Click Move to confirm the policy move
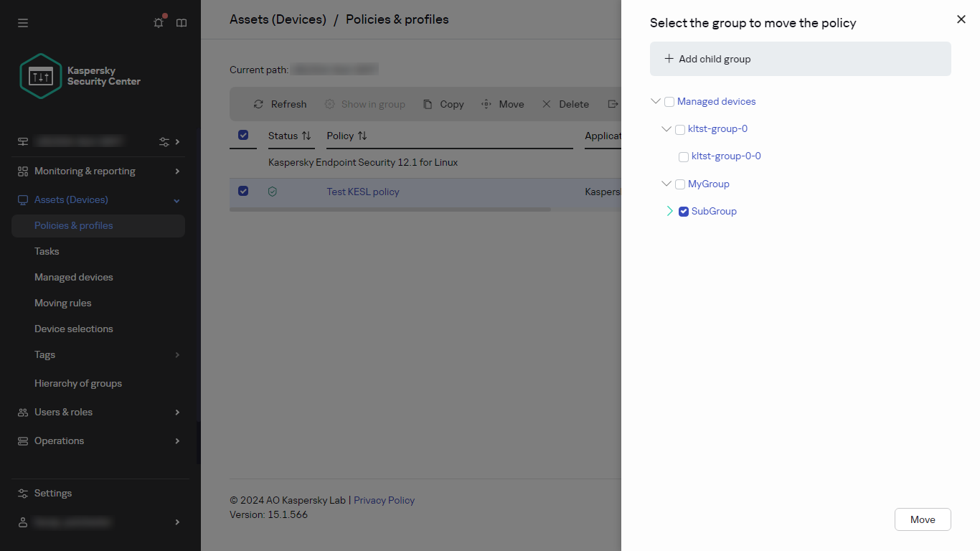The width and height of the screenshot is (980, 551). (x=923, y=519)
